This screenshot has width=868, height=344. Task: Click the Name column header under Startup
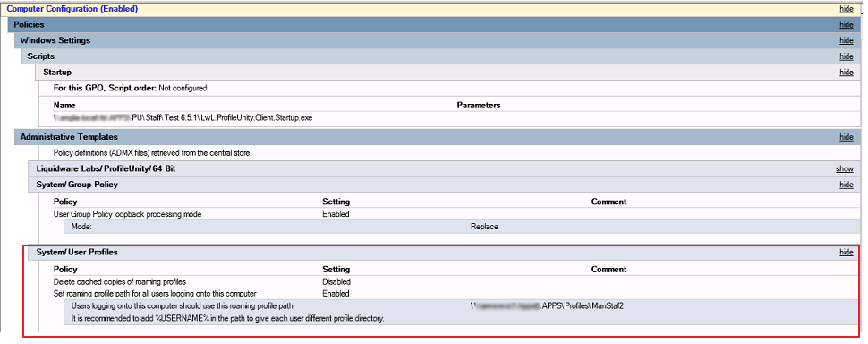pyautogui.click(x=64, y=105)
